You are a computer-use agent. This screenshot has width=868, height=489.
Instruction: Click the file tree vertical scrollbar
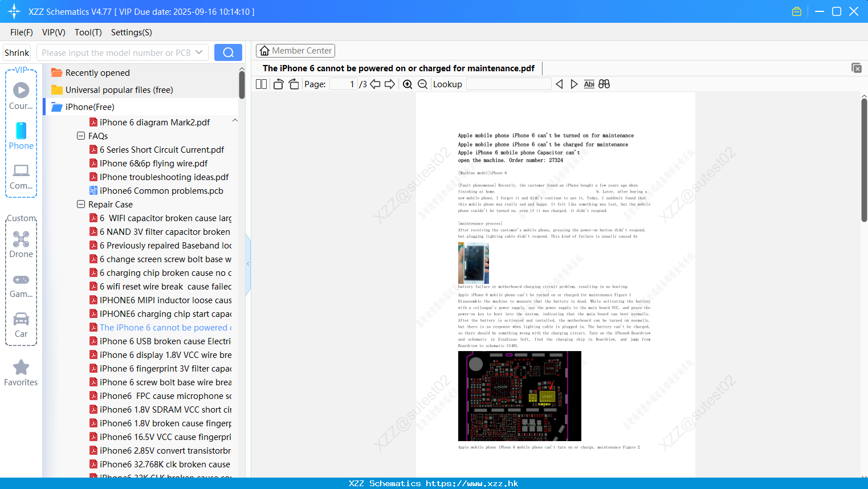coord(242,85)
